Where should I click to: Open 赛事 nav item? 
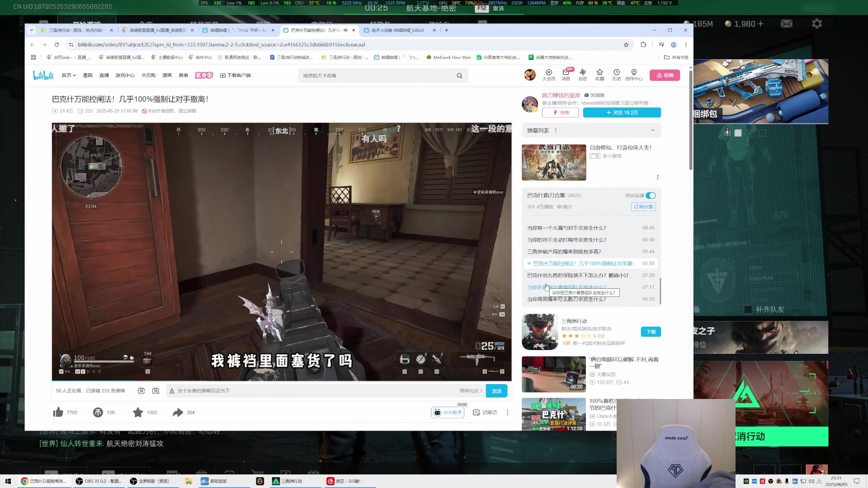(x=183, y=75)
